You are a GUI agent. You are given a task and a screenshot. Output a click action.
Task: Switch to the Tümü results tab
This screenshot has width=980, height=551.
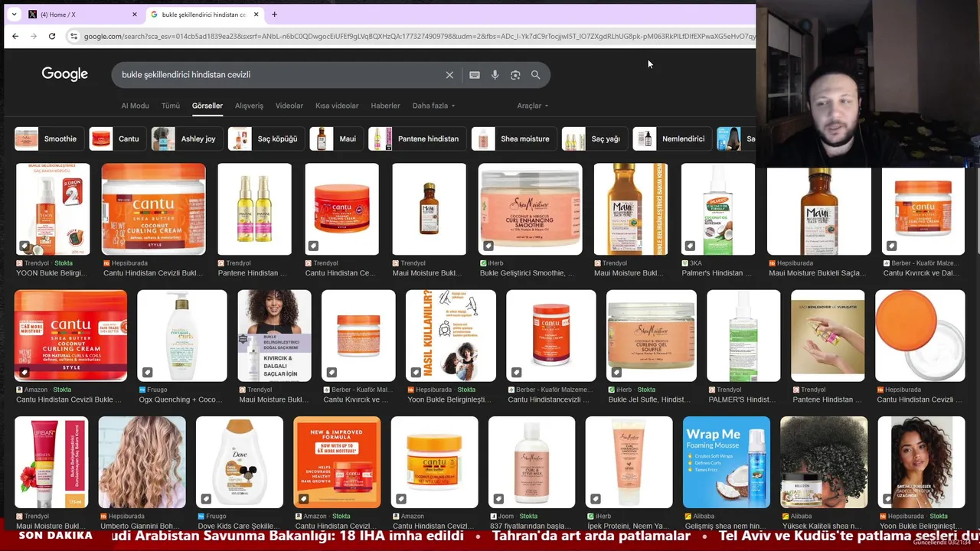click(171, 106)
